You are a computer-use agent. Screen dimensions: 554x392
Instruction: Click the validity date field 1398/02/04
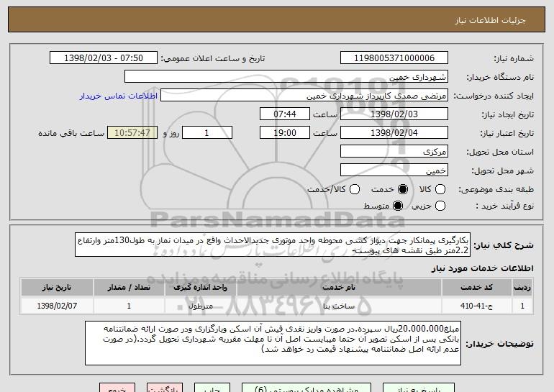click(394, 133)
